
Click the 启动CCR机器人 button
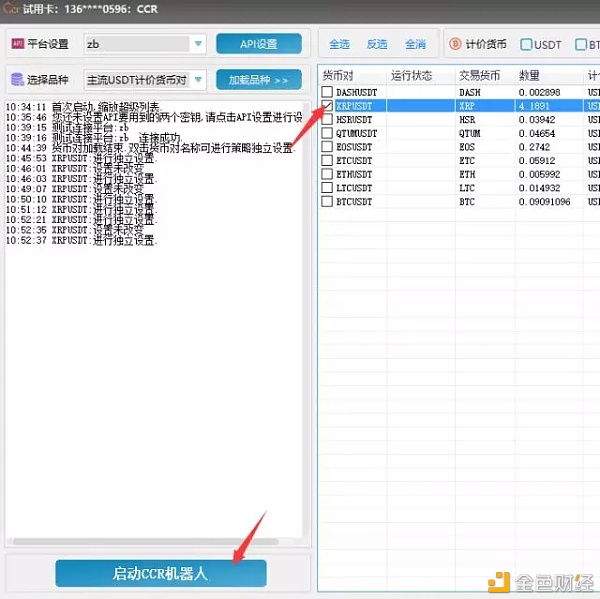pos(161,573)
